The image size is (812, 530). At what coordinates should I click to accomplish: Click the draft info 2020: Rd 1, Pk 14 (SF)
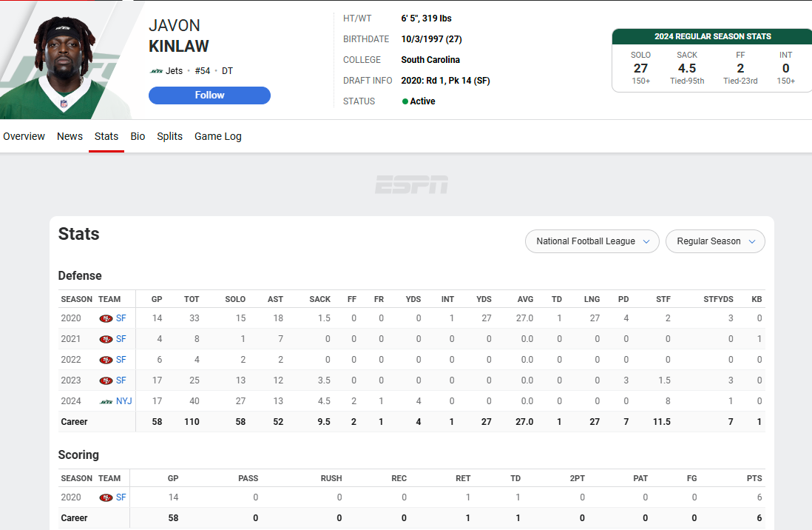[x=445, y=81]
